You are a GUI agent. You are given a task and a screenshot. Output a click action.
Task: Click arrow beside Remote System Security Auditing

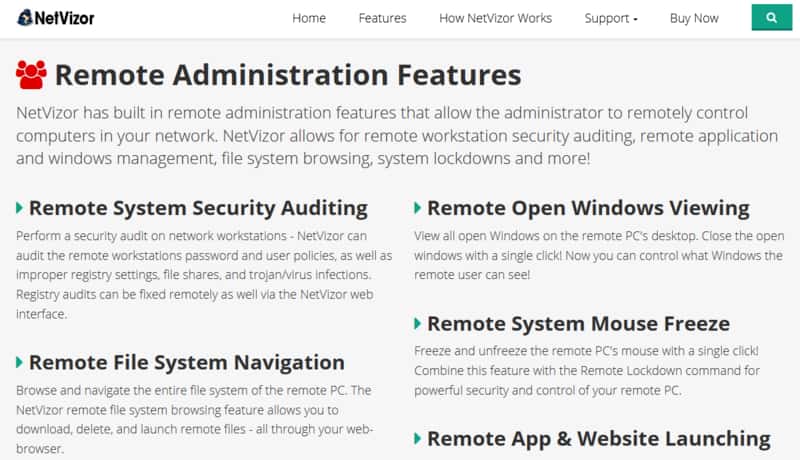19,208
